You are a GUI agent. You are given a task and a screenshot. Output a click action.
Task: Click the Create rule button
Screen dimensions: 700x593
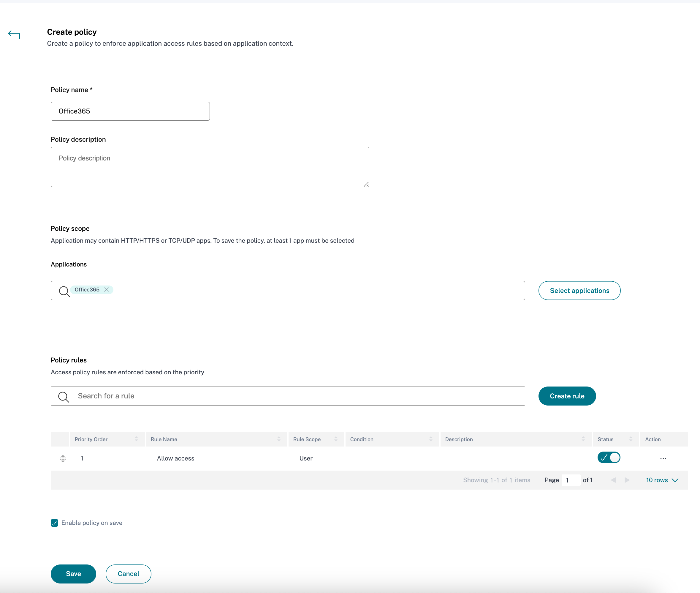567,396
